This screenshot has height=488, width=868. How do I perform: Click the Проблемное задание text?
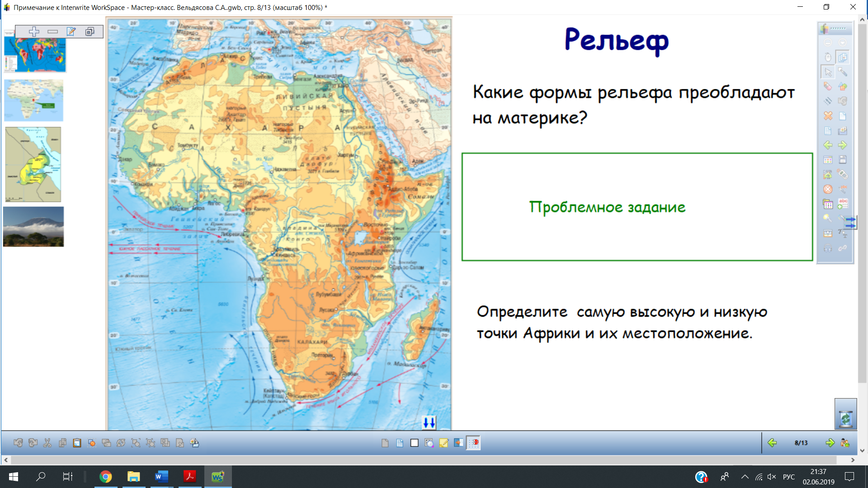[607, 207]
